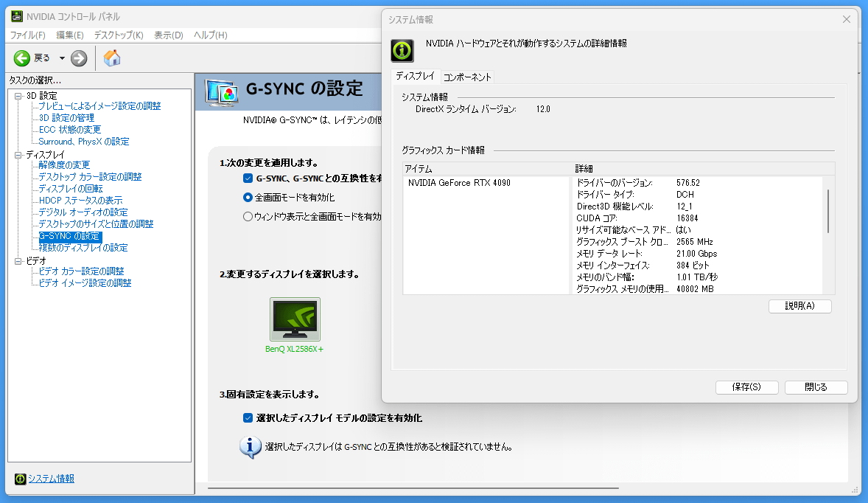
Task: Click the DirectX runtime version value 12.0
Action: coord(543,109)
